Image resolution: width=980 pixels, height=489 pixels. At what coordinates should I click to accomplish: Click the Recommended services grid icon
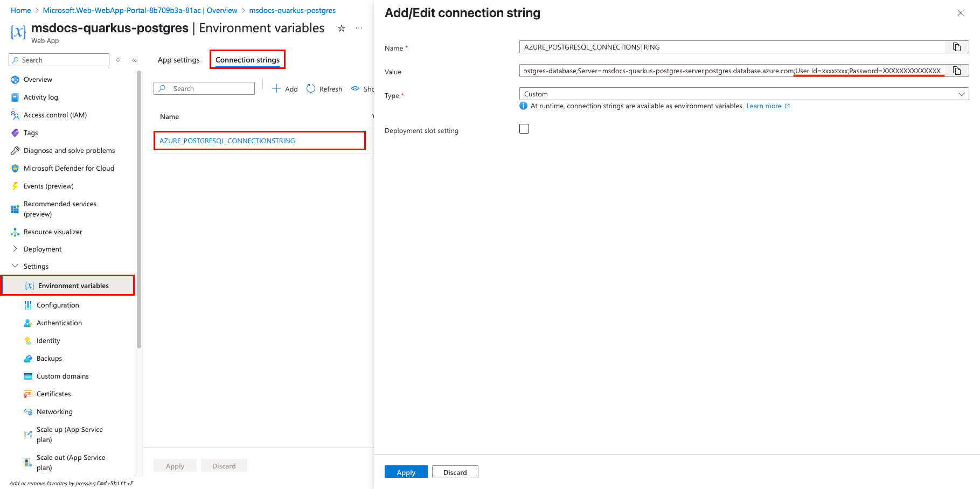click(15, 209)
